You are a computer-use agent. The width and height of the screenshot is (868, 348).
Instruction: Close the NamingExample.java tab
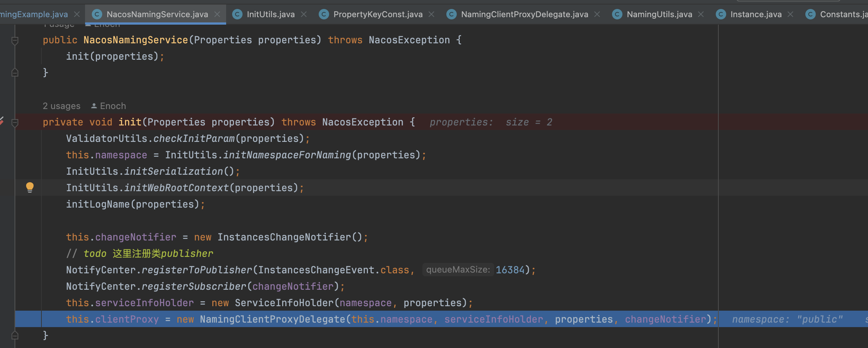(x=77, y=14)
